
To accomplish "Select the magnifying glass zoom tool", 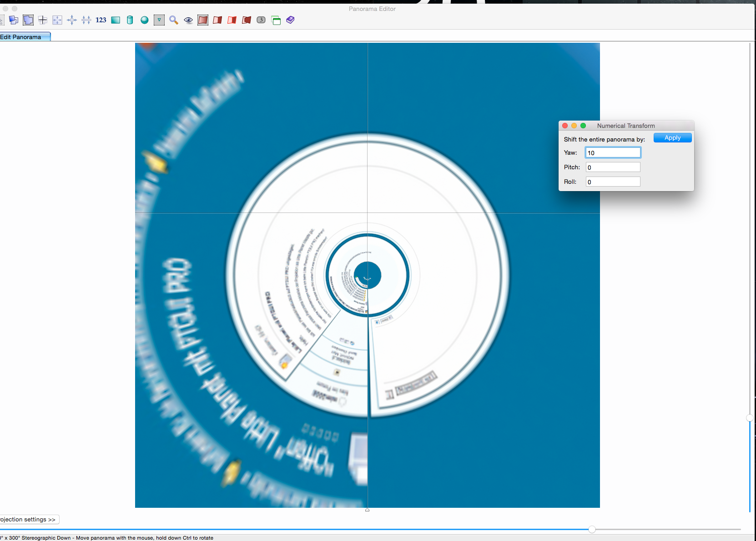I will (174, 20).
